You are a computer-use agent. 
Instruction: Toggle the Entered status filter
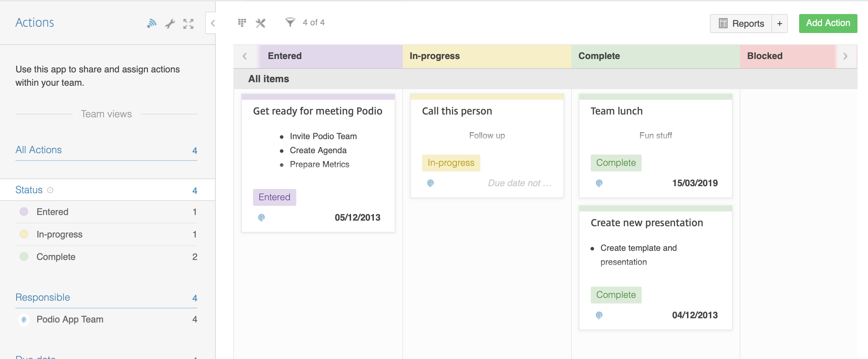click(53, 212)
